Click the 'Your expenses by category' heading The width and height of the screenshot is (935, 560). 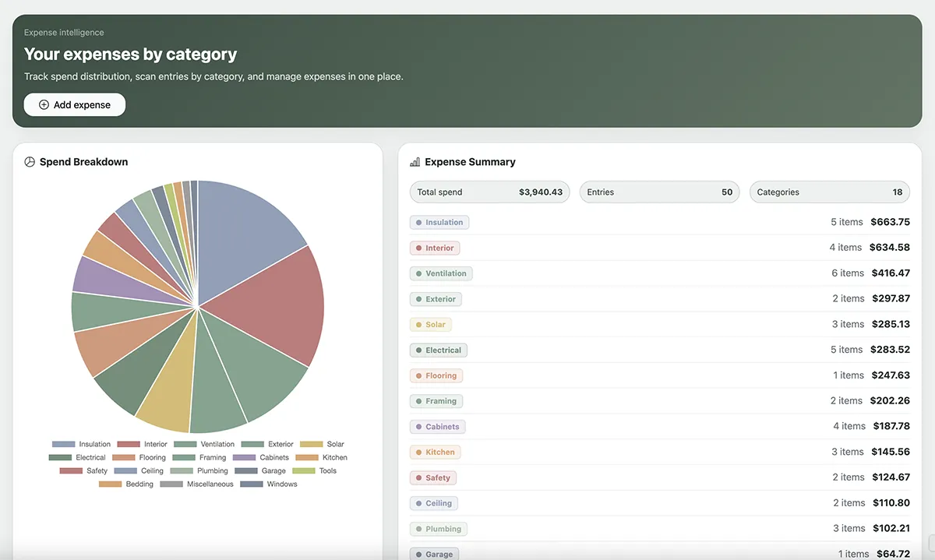130,55
